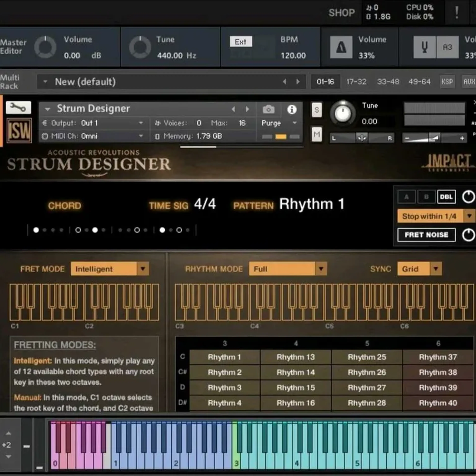This screenshot has height=476, width=476.
Task: Select the Rhythm 1 pattern cell
Action: click(x=224, y=357)
